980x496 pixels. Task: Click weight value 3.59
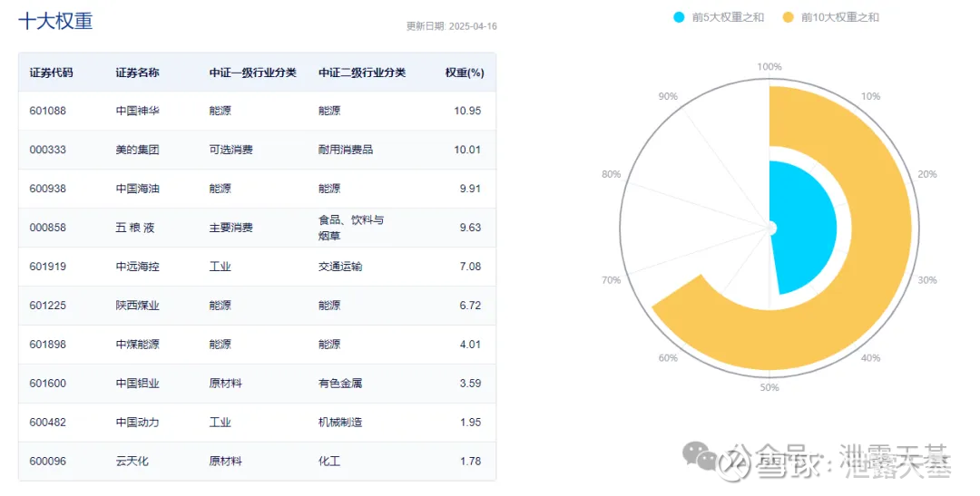coord(470,384)
